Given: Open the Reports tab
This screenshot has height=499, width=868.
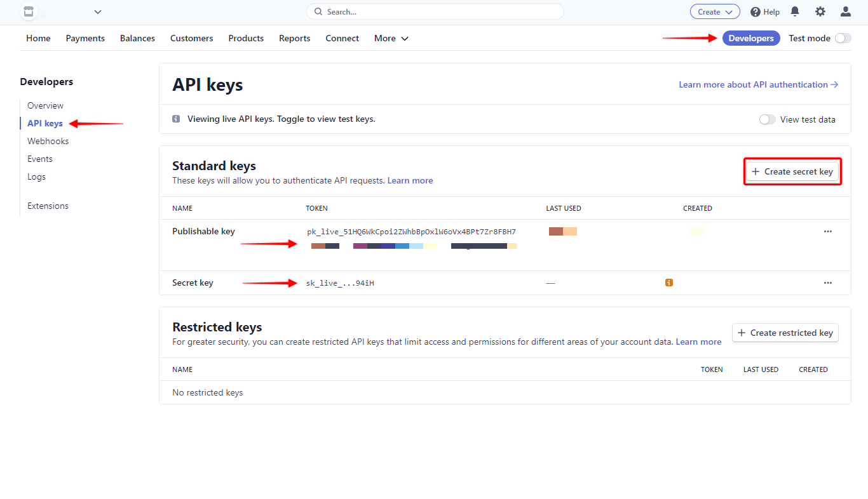Looking at the screenshot, I should pos(295,38).
